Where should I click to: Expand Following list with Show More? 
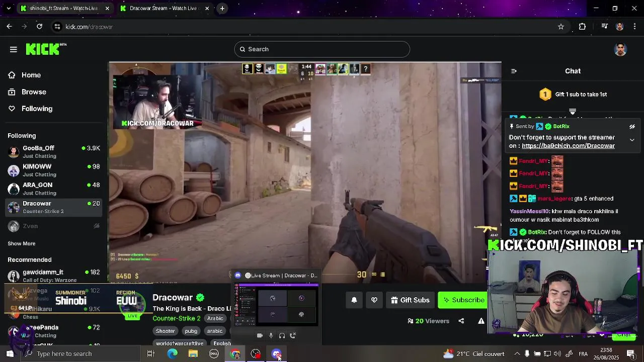click(22, 243)
